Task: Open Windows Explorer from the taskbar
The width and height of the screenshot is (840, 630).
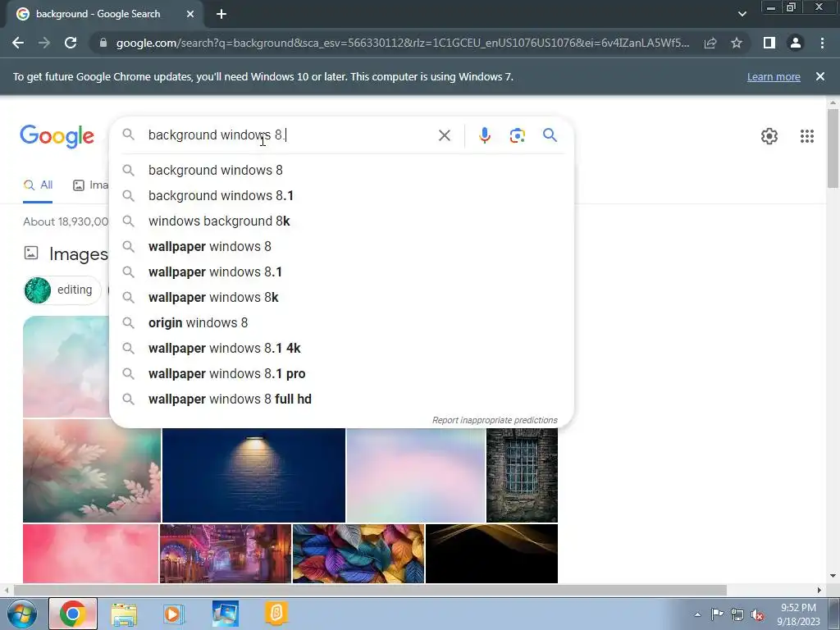Action: point(124,614)
